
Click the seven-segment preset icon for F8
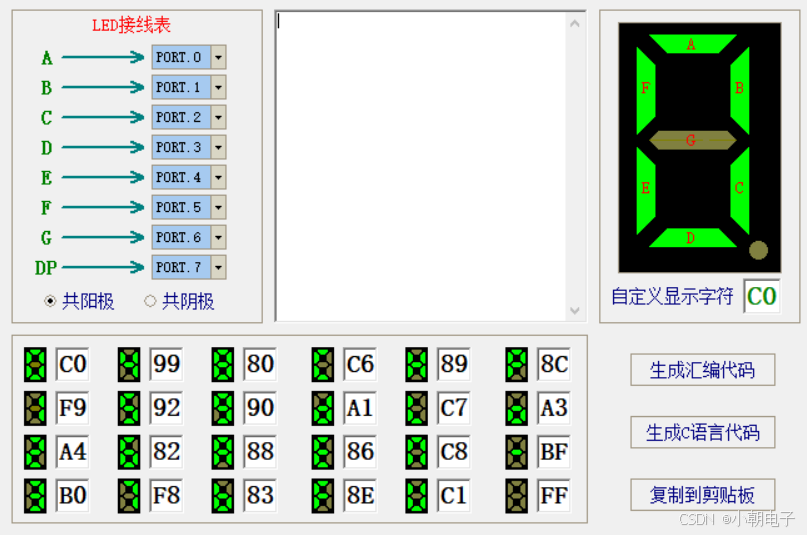129,495
